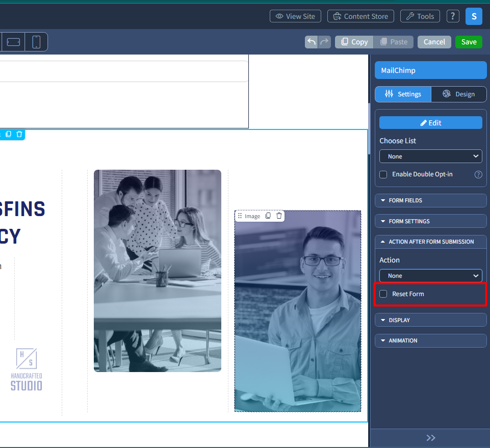Tick the Reset Form checkbox

(x=383, y=294)
